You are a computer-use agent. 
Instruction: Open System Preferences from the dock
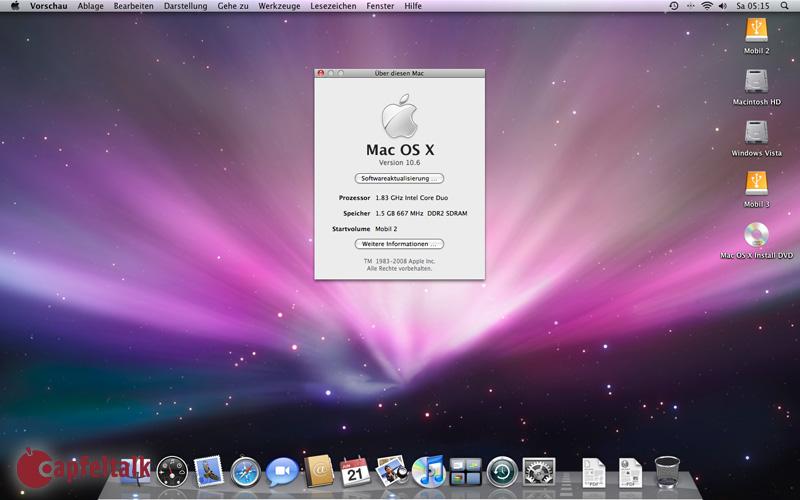(538, 471)
